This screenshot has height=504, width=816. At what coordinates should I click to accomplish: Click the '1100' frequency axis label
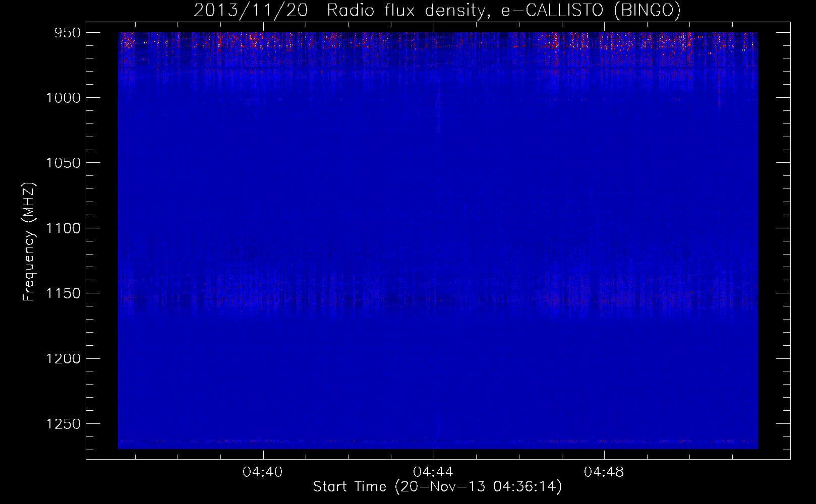pos(63,228)
